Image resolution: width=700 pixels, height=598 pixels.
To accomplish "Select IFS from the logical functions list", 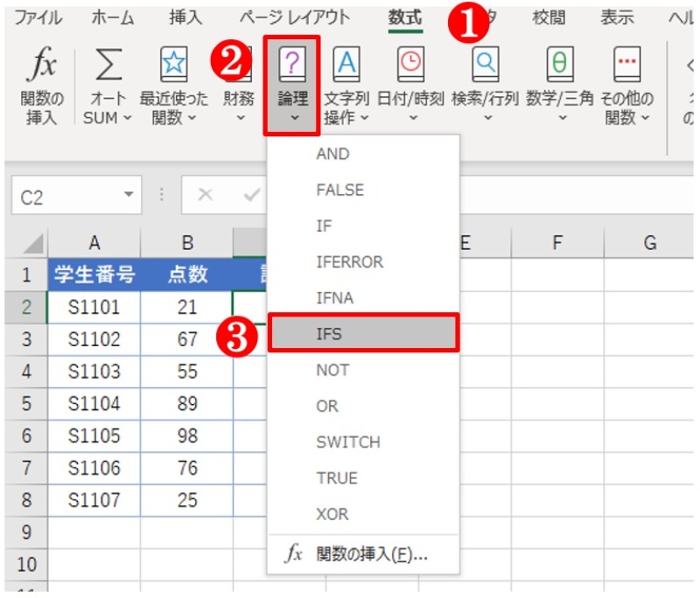I will [x=362, y=334].
